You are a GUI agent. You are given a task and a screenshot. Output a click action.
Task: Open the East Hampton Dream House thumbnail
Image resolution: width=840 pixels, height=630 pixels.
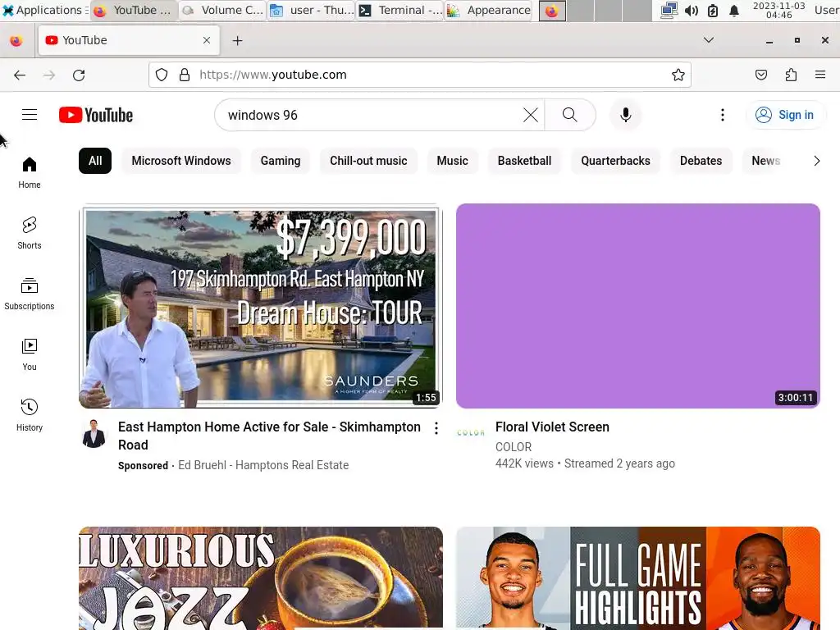(x=260, y=306)
